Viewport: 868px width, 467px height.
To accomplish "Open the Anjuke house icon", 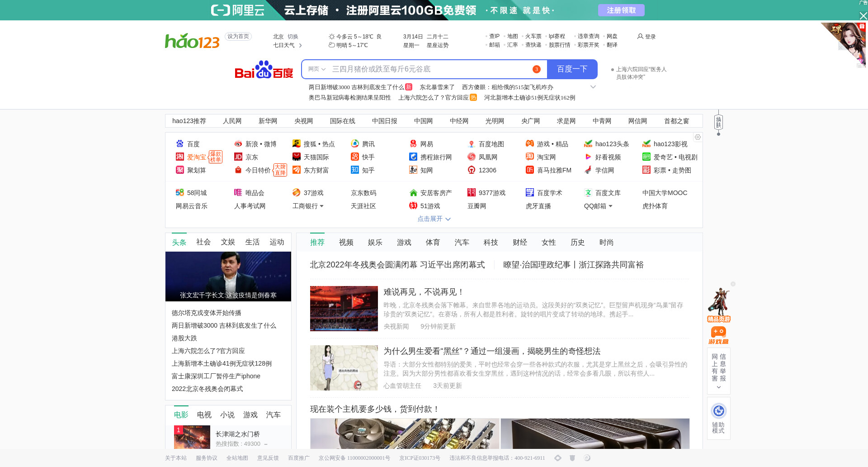I will tap(413, 193).
